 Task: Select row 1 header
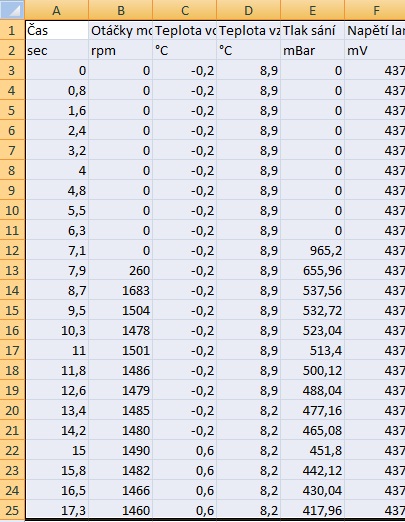click(12, 30)
